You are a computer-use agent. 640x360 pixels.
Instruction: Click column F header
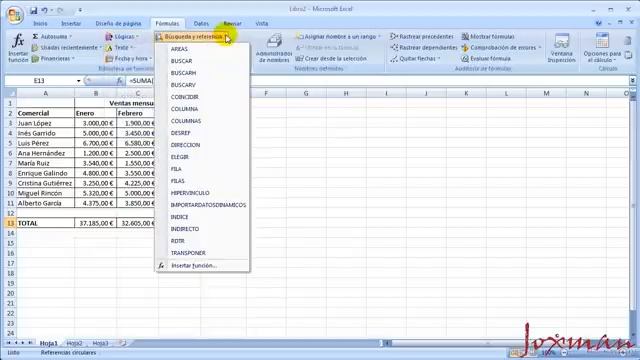[x=266, y=93]
